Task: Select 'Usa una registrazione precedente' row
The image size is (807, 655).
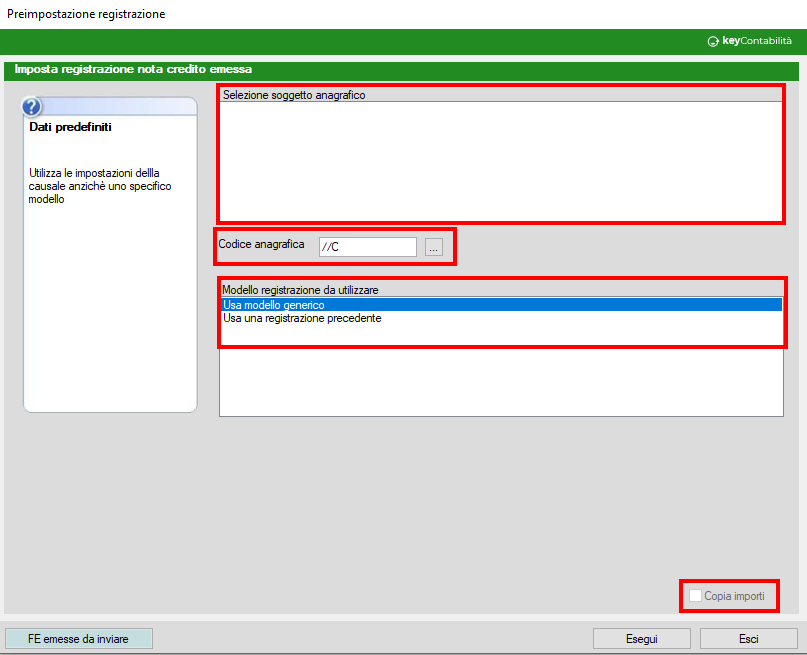Action: click(x=501, y=318)
